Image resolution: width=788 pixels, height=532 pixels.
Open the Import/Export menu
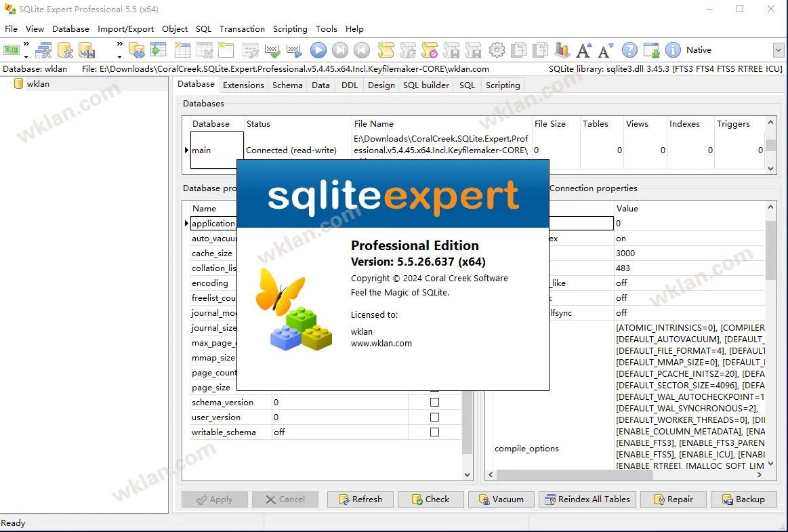(x=125, y=28)
